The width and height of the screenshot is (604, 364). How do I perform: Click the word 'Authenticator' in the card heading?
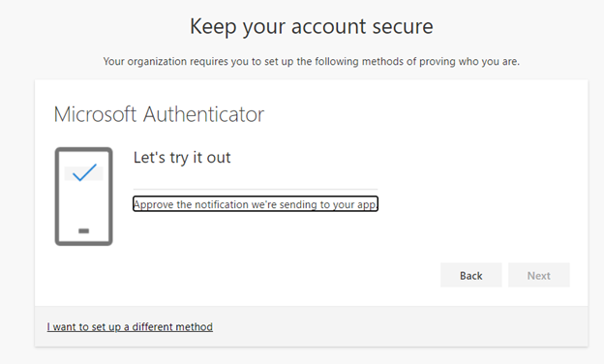pyautogui.click(x=204, y=114)
